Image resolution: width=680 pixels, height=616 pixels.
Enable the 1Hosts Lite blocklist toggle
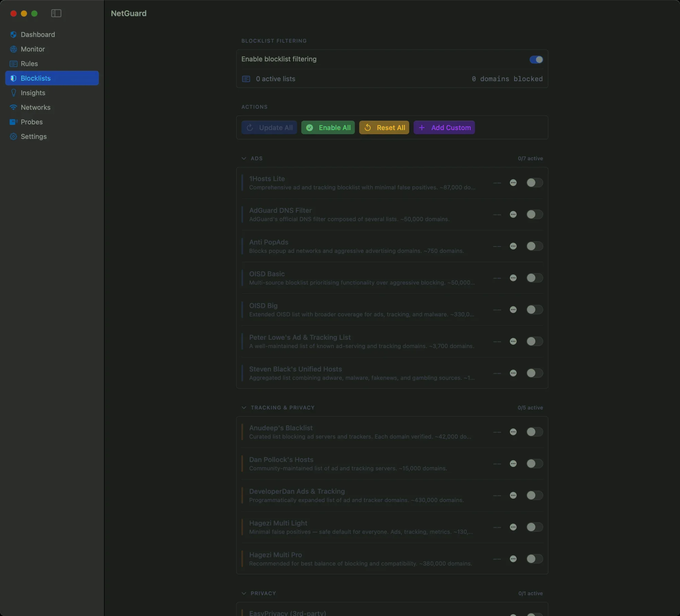pos(534,183)
